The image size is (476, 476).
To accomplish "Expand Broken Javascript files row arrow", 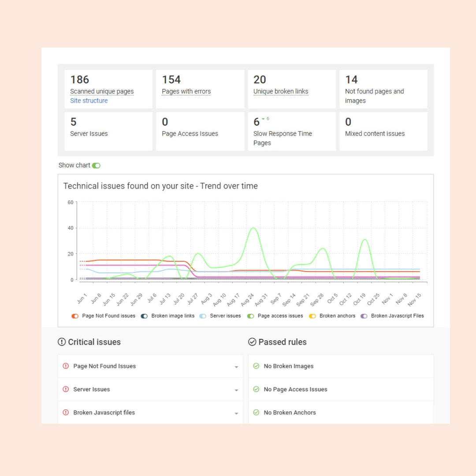I will pos(236,413).
